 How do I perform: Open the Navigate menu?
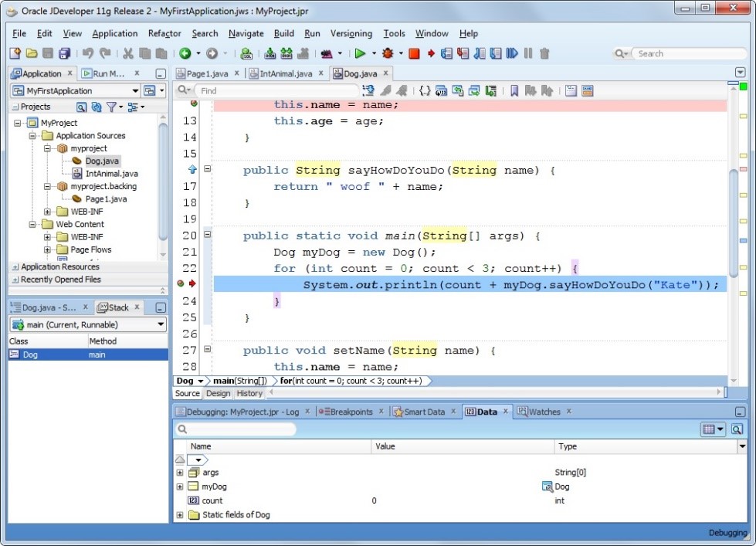[x=246, y=33]
